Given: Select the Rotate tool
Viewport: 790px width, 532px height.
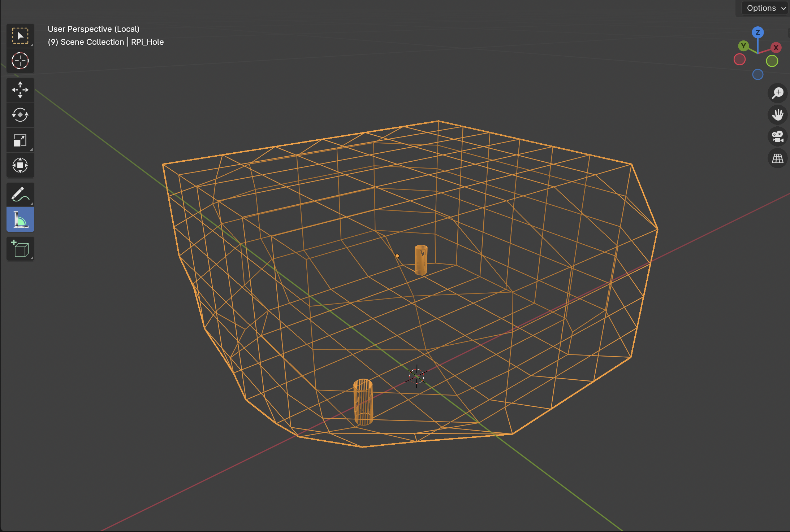Looking at the screenshot, I should 20,115.
